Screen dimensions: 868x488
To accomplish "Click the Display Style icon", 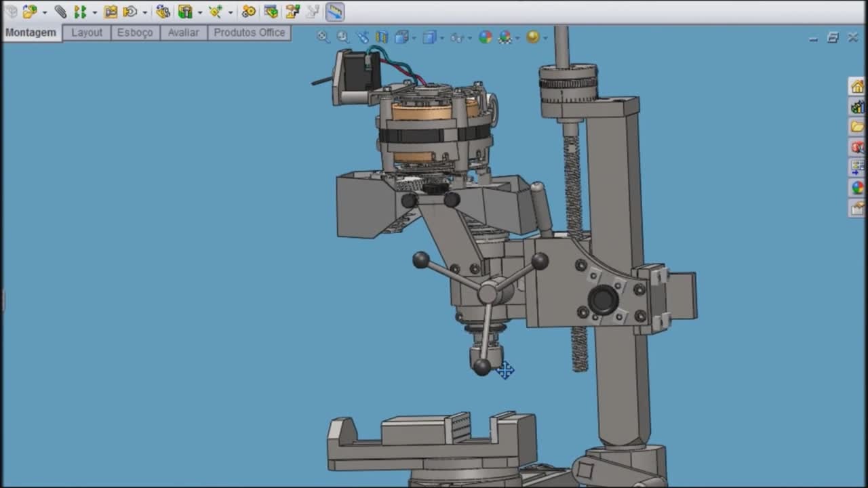I will pos(429,37).
